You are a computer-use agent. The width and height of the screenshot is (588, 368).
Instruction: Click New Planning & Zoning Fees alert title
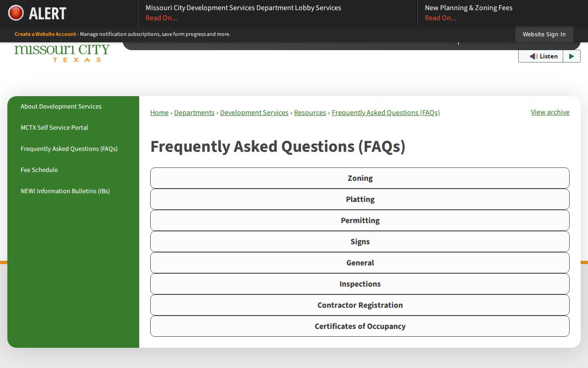(x=469, y=8)
